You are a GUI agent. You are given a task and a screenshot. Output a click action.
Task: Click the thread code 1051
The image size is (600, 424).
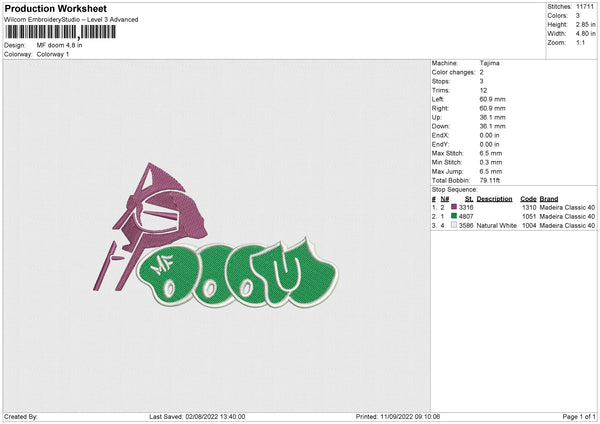529,217
